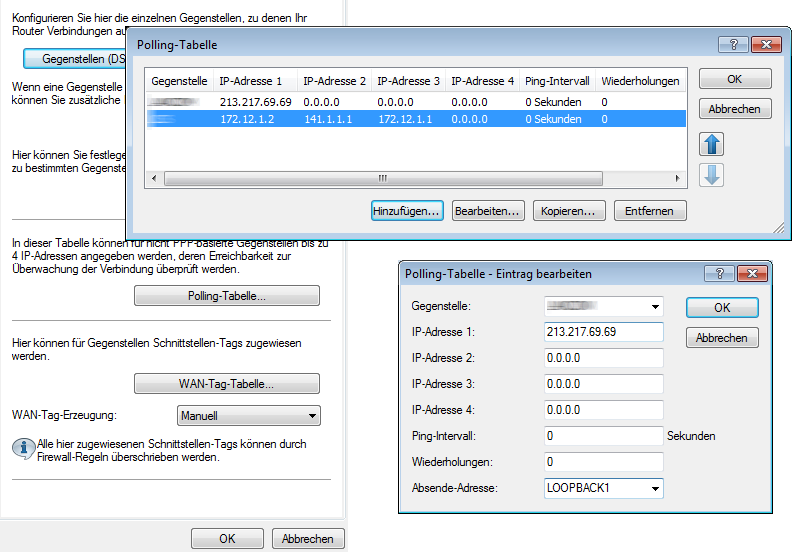Click help icon in Polling-Tabelle title bar
The image size is (792, 552).
tap(733, 45)
